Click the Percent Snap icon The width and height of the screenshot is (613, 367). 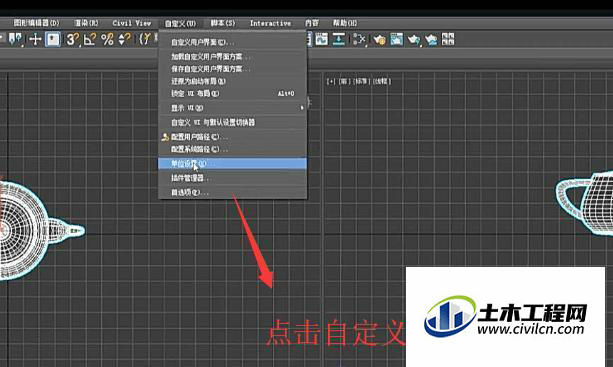point(107,39)
